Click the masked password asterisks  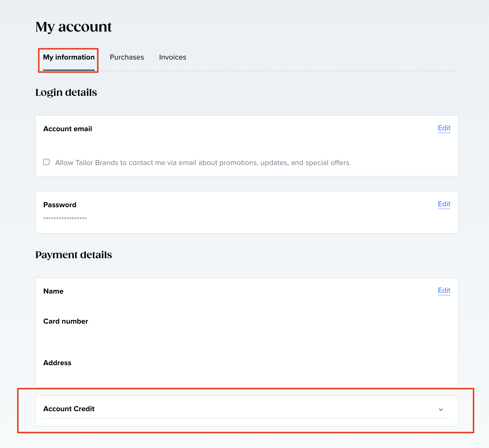coord(65,218)
